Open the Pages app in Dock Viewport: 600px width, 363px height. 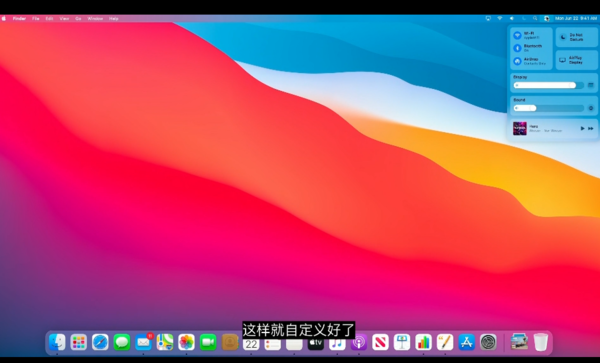point(445,342)
